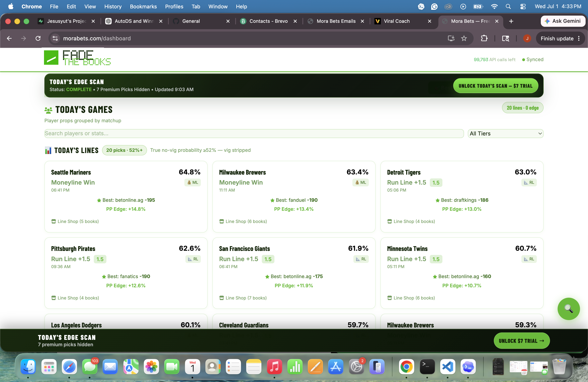Image resolution: width=588 pixels, height=382 pixels.
Task: Open the new tab plus button
Action: (511, 21)
